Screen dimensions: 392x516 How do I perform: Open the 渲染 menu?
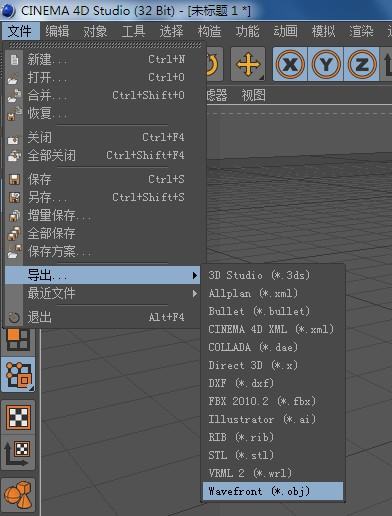click(361, 31)
